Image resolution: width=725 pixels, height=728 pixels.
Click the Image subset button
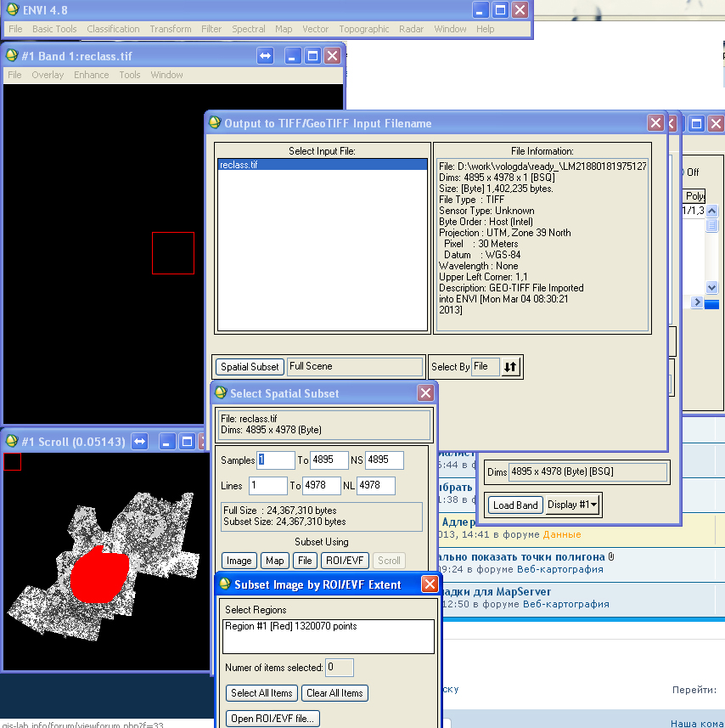pyautogui.click(x=239, y=561)
